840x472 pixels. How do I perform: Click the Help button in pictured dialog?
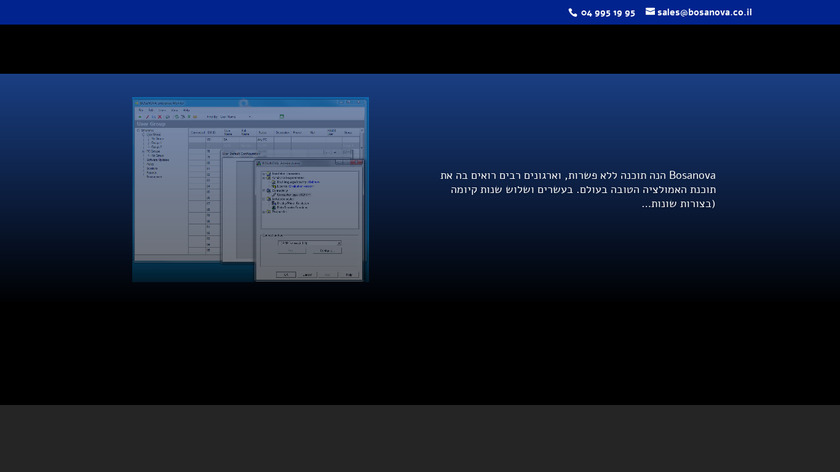tap(348, 273)
